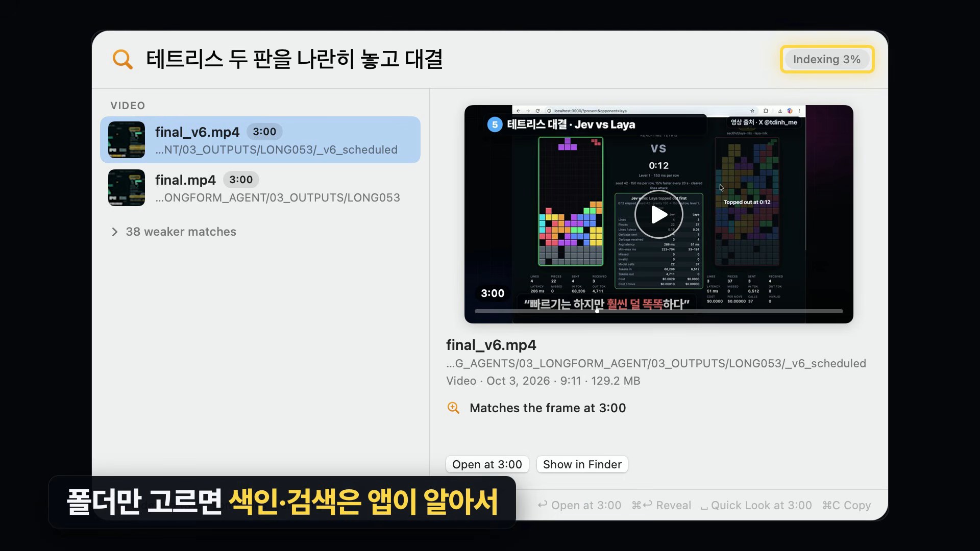The height and width of the screenshot is (551, 980).
Task: Click the Show in Finder button
Action: (x=582, y=464)
